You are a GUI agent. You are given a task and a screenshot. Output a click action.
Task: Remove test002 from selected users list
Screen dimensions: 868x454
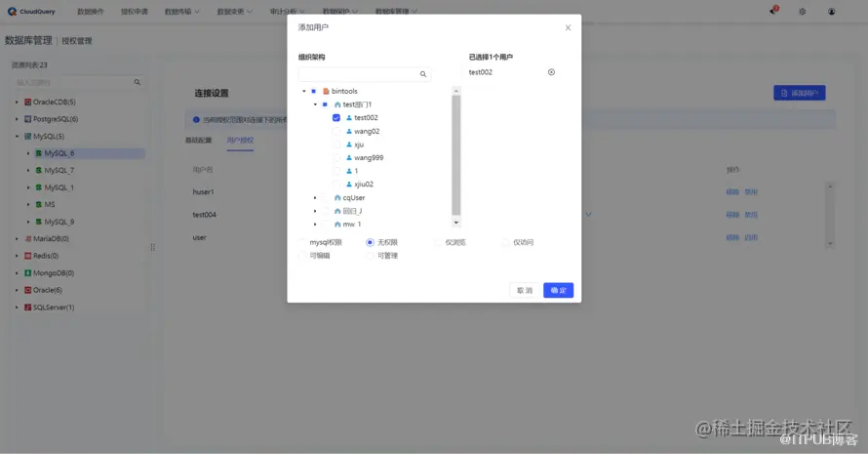[x=551, y=72]
